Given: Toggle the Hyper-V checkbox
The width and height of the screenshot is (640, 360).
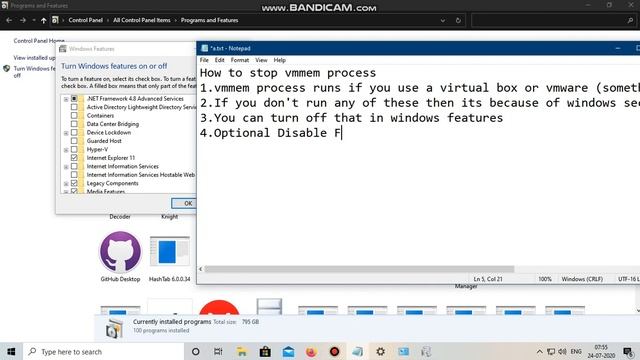Looking at the screenshot, I should tap(74, 149).
